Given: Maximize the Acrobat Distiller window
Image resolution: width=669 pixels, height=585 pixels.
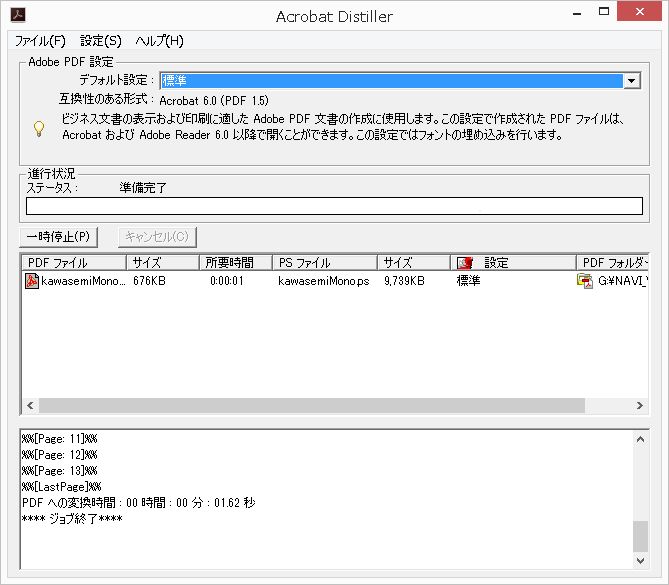Looking at the screenshot, I should coord(604,12).
